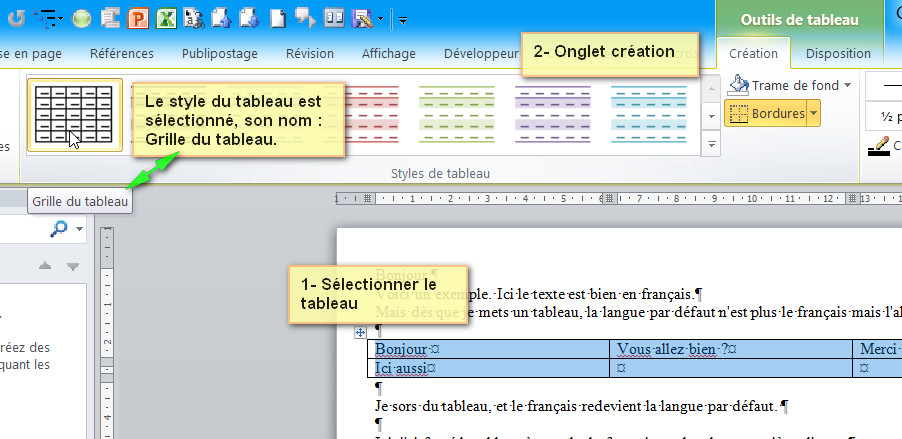Expand the full table styles gallery

(712, 145)
